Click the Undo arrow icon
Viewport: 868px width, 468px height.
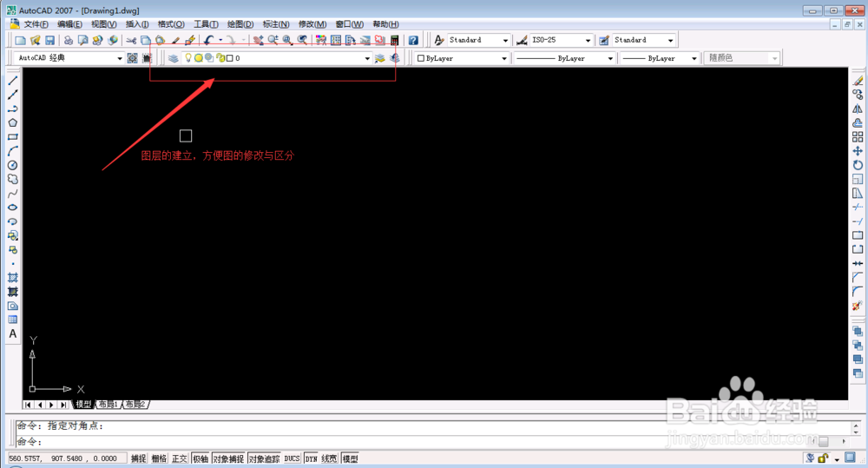(208, 40)
